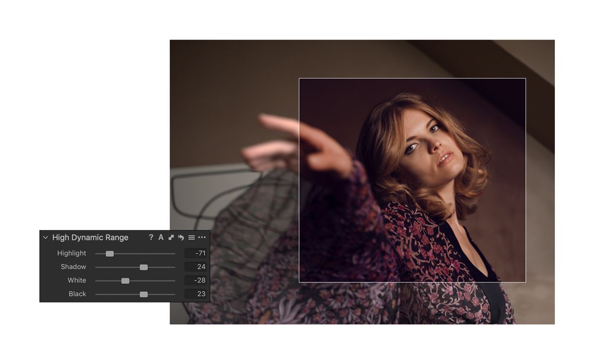The height and width of the screenshot is (364, 594).
Task: Click the Shadow value field showing 24
Action: (196, 267)
